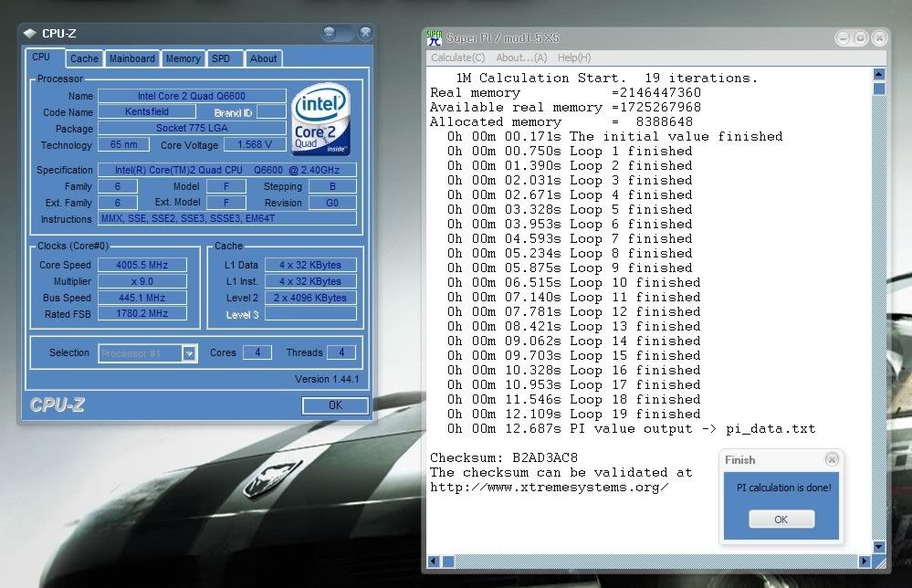Viewport: 912px width, 588px height.
Task: Click the Super PI scroll up arrow
Action: click(x=879, y=75)
